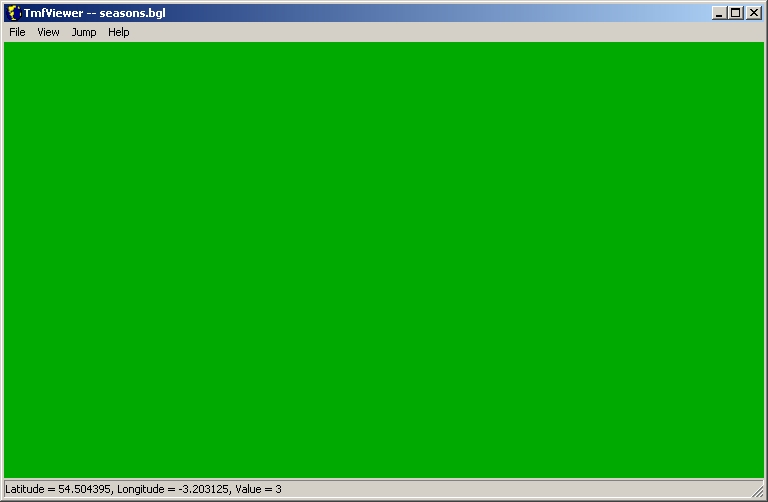Click the resize grip in the status bar

pyautogui.click(x=757, y=491)
